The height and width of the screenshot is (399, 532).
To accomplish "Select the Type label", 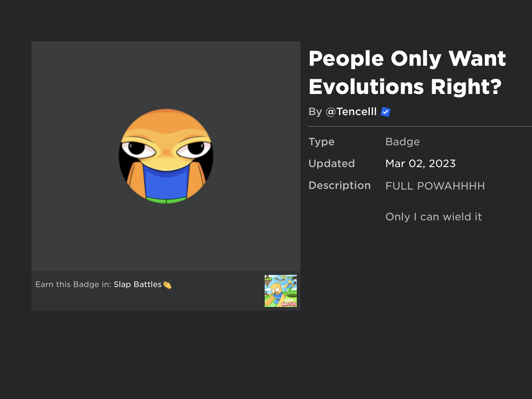I will (x=321, y=142).
